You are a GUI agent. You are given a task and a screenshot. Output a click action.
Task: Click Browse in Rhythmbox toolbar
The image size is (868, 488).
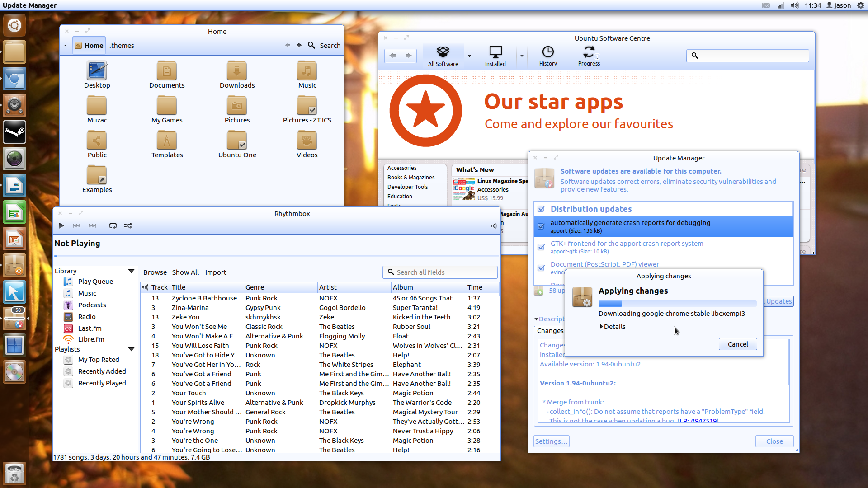[155, 272]
